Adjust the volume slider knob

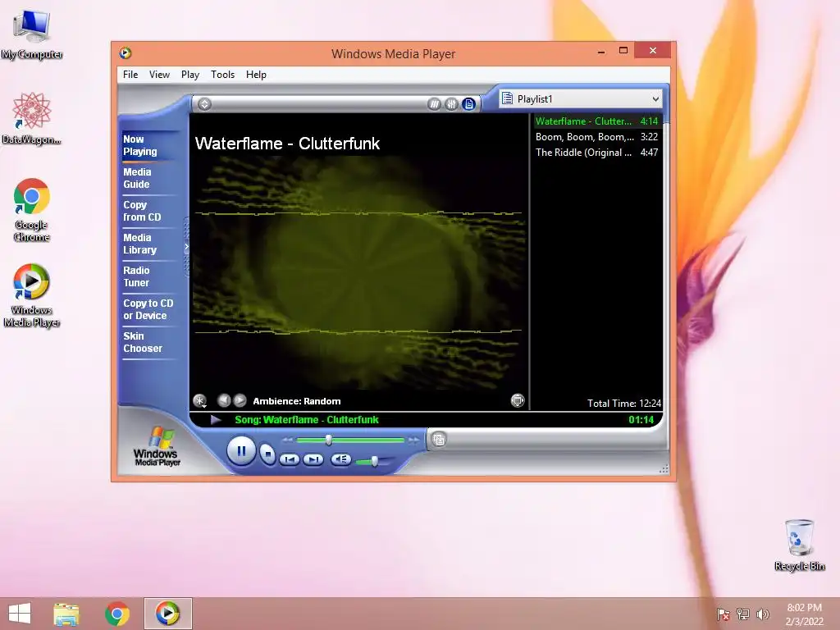click(374, 461)
